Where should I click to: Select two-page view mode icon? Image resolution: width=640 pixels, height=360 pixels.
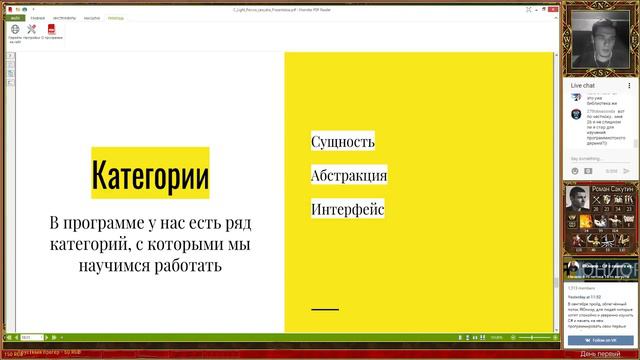(475, 338)
